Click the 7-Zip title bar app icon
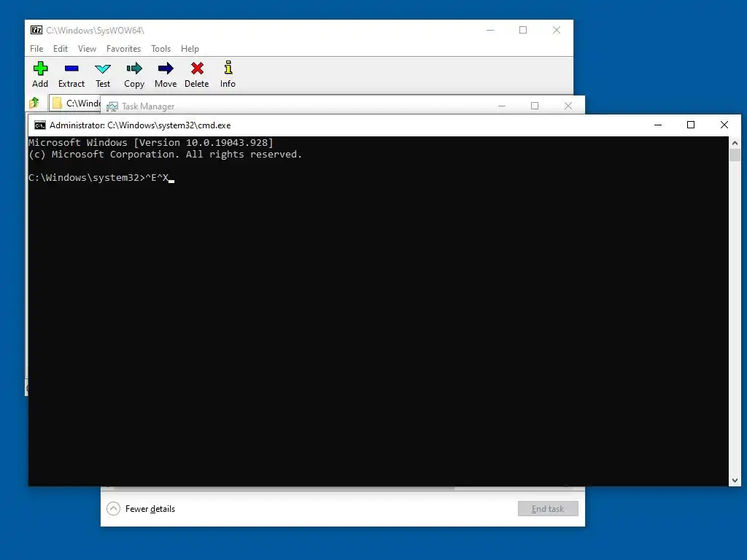Viewport: 747px width, 560px height. coord(36,30)
